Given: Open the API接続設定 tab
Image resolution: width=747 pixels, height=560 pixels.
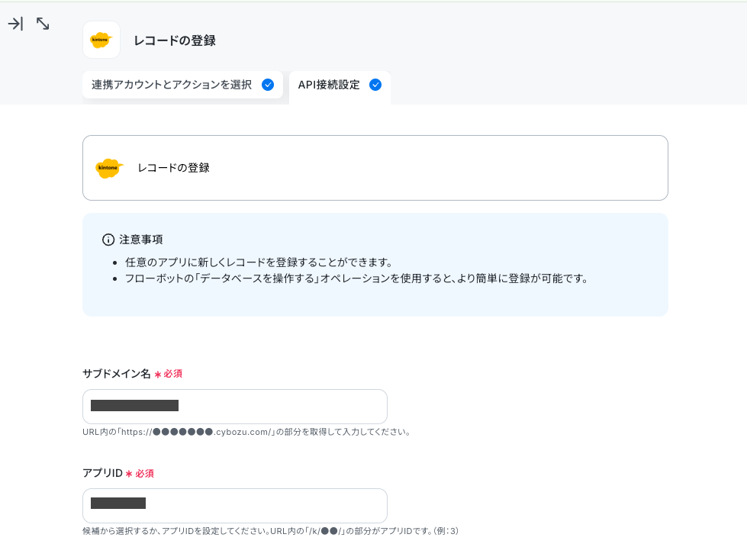Looking at the screenshot, I should click(x=340, y=87).
